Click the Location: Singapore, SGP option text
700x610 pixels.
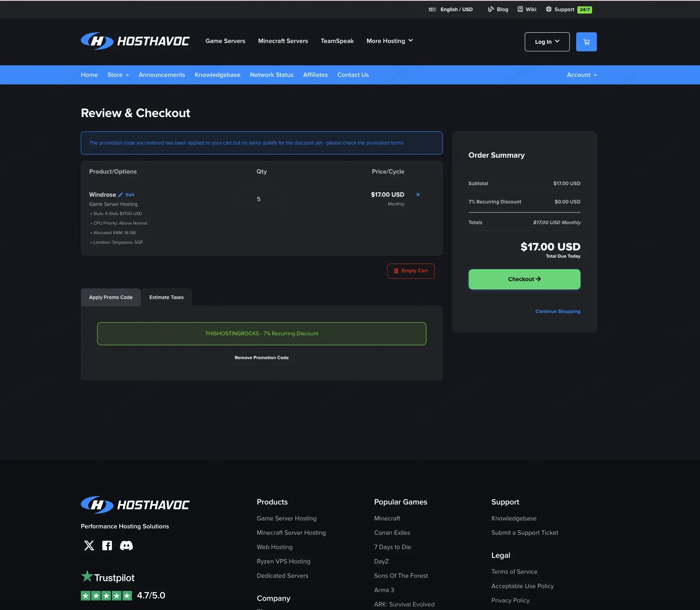[118, 242]
